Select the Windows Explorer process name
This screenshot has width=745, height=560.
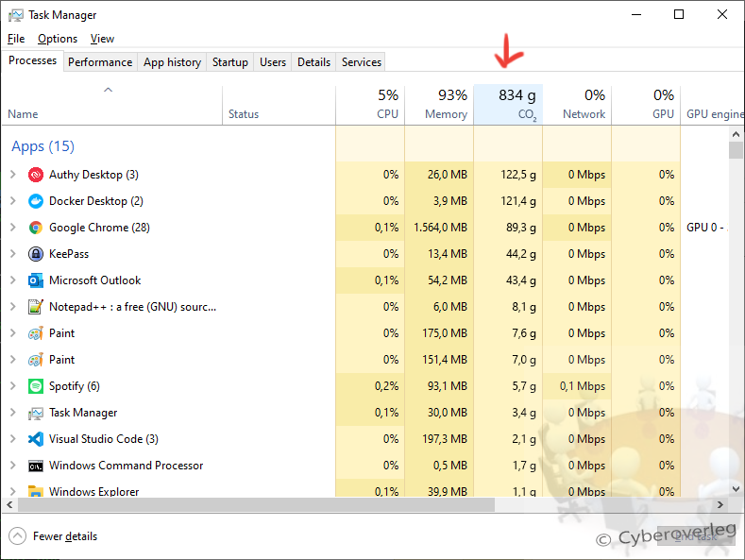tap(94, 491)
